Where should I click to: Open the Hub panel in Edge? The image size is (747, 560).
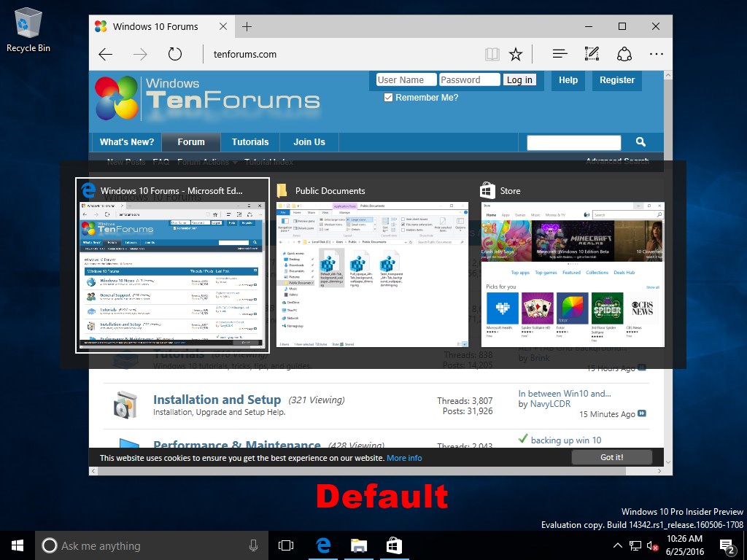coord(559,53)
